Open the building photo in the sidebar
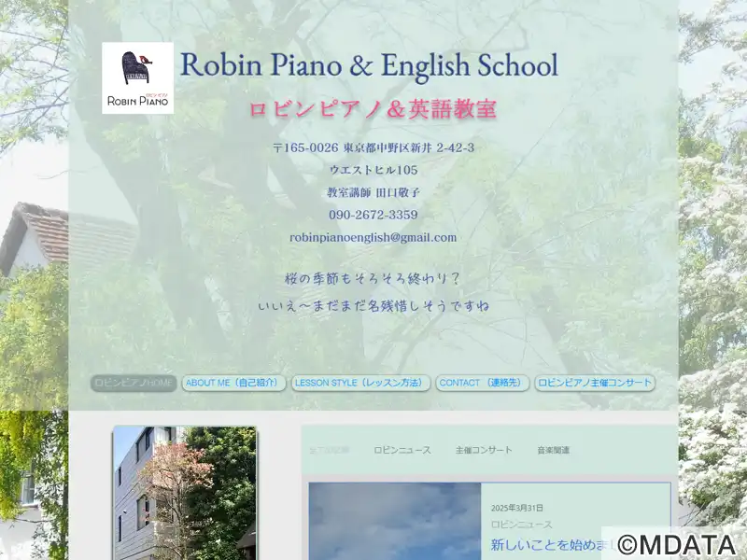747x560 pixels. click(x=185, y=494)
